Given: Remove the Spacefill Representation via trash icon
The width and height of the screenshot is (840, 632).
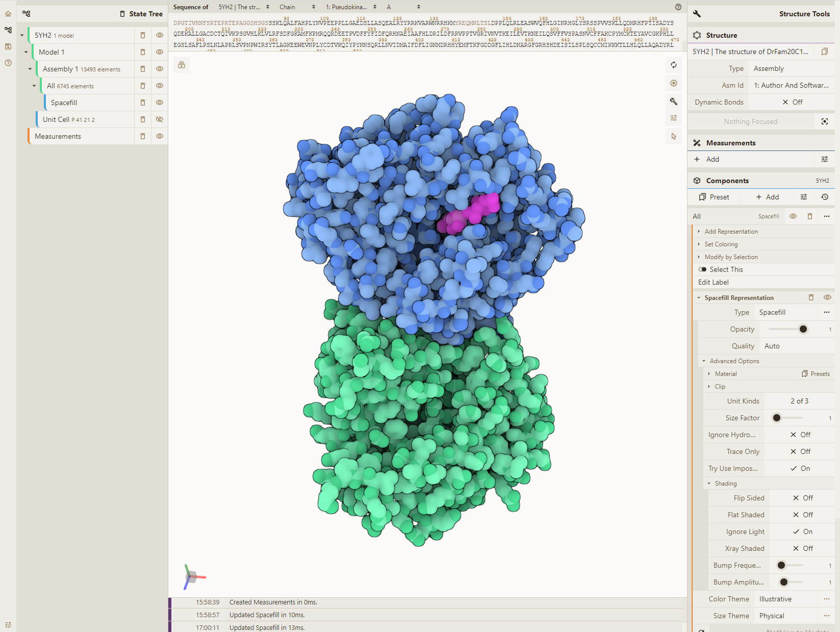Looking at the screenshot, I should coord(811,297).
